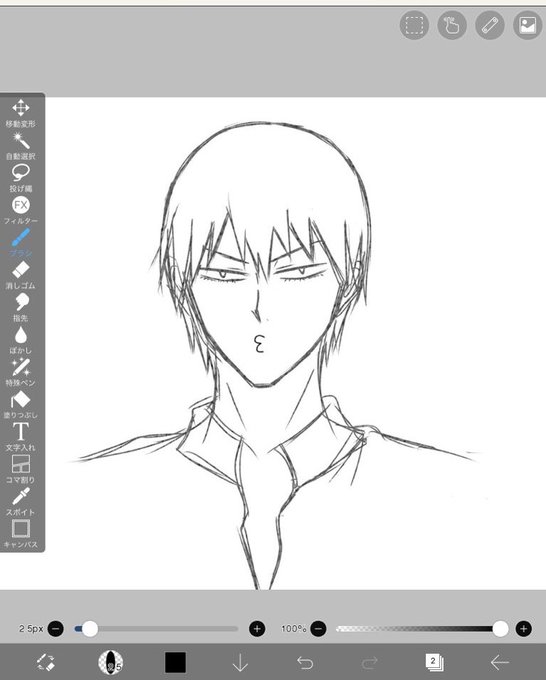Image resolution: width=546 pixels, height=680 pixels.
Task: Click the 100% opacity value
Action: point(294,628)
